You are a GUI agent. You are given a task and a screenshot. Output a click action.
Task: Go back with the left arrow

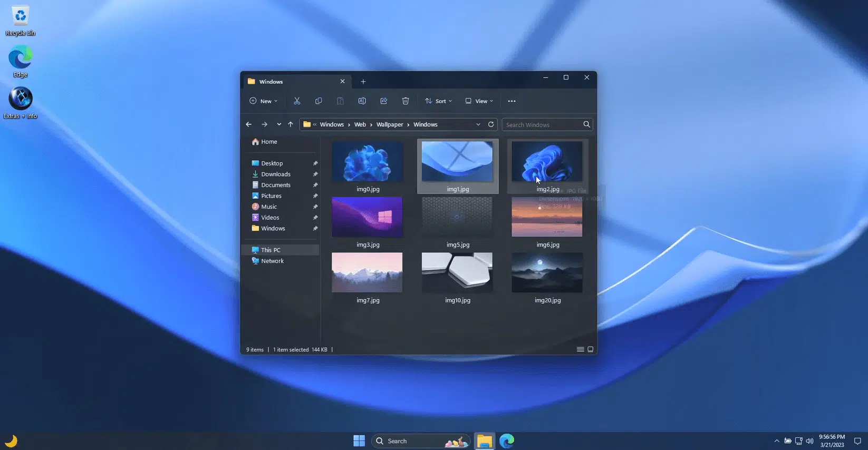249,124
